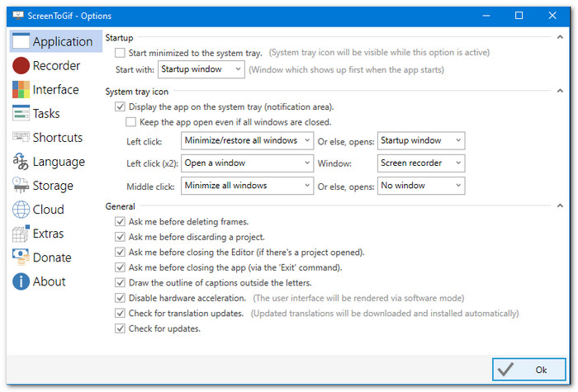
Task: Minimize the Options window
Action: coord(486,16)
